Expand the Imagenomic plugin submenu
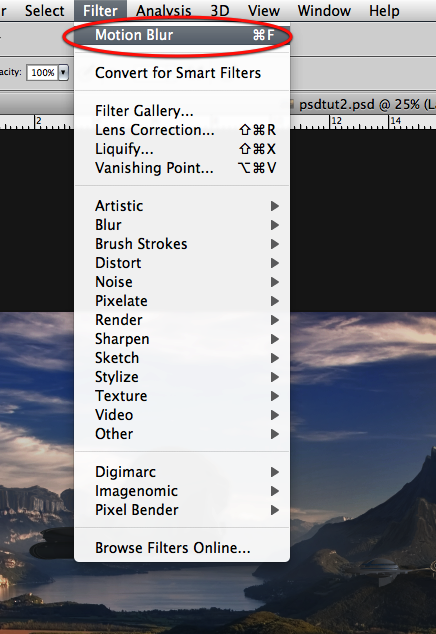 [x=182, y=491]
